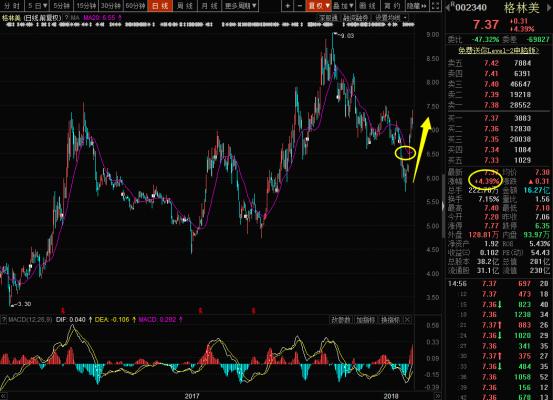This screenshot has width=553, height=400.
Task: Select the 分时 intraday tab
Action: point(12,6)
